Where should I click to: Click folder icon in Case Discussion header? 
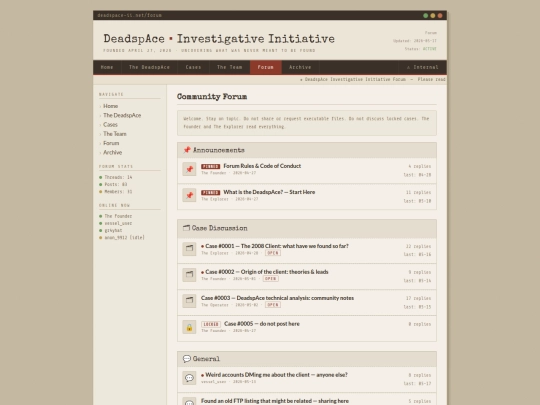186,228
